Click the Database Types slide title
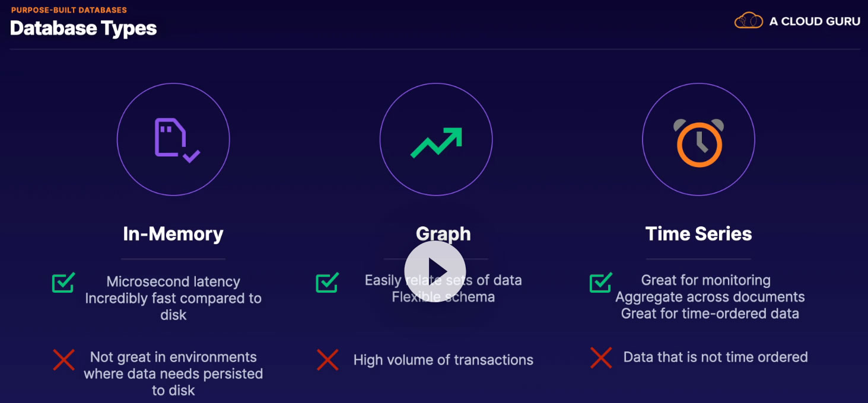 point(84,28)
